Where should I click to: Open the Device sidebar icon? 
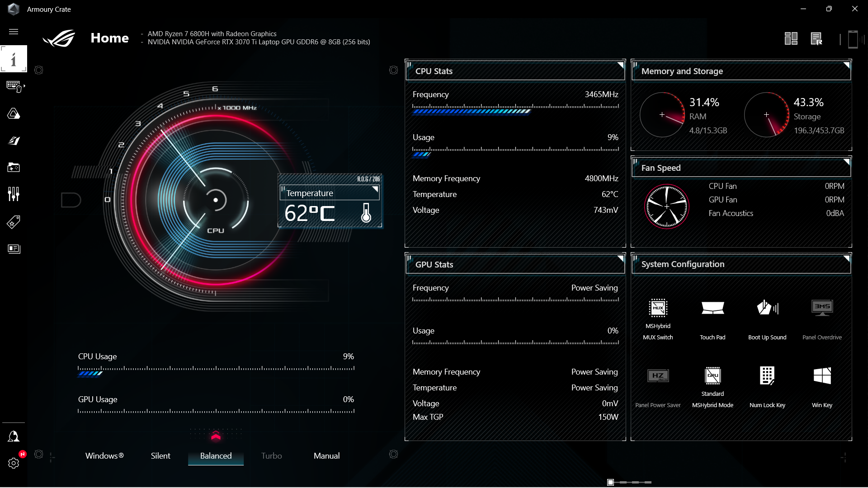tap(14, 86)
